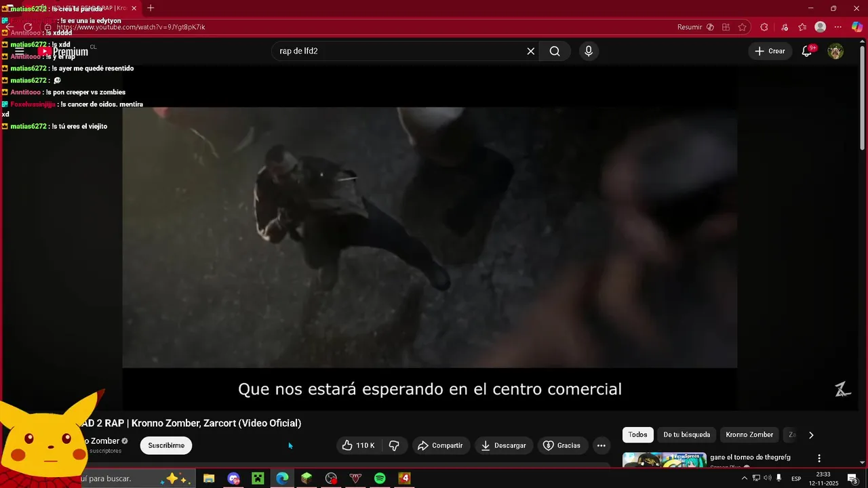Image resolution: width=868 pixels, height=488 pixels.
Task: Click the Compartir share button
Action: click(x=441, y=445)
